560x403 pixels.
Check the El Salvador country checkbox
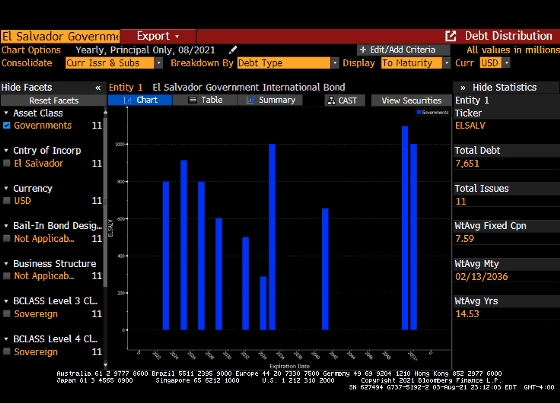point(6,163)
